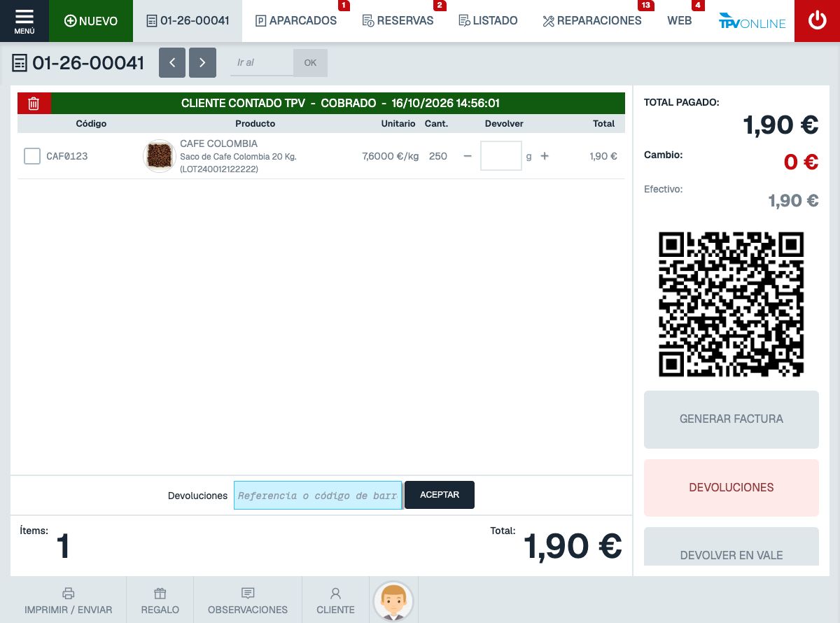Focus the Devoluciones reference input field
The width and height of the screenshot is (840, 623).
318,495
